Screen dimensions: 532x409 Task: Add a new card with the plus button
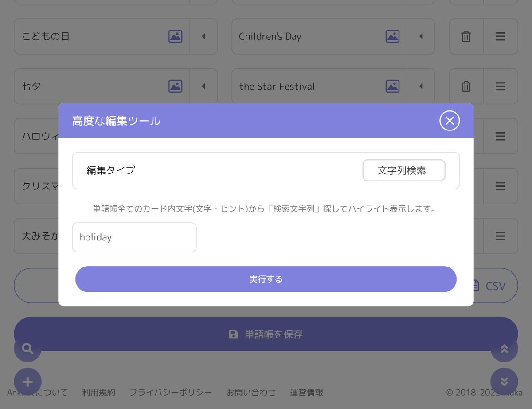tap(27, 381)
